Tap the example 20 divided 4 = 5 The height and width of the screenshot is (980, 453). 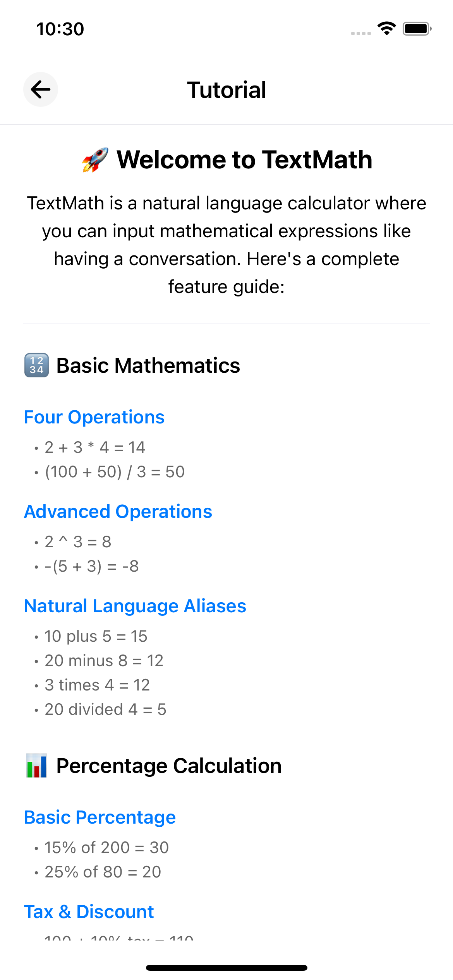point(105,709)
